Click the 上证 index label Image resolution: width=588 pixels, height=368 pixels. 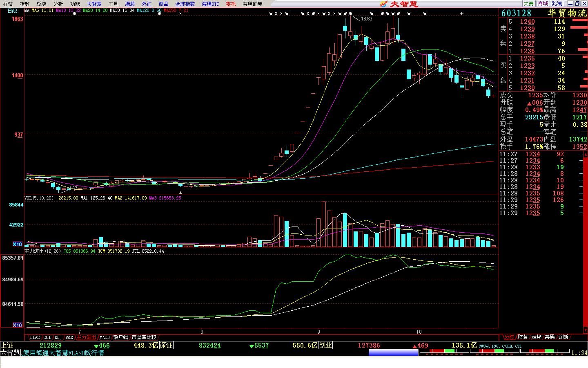(x=7, y=345)
